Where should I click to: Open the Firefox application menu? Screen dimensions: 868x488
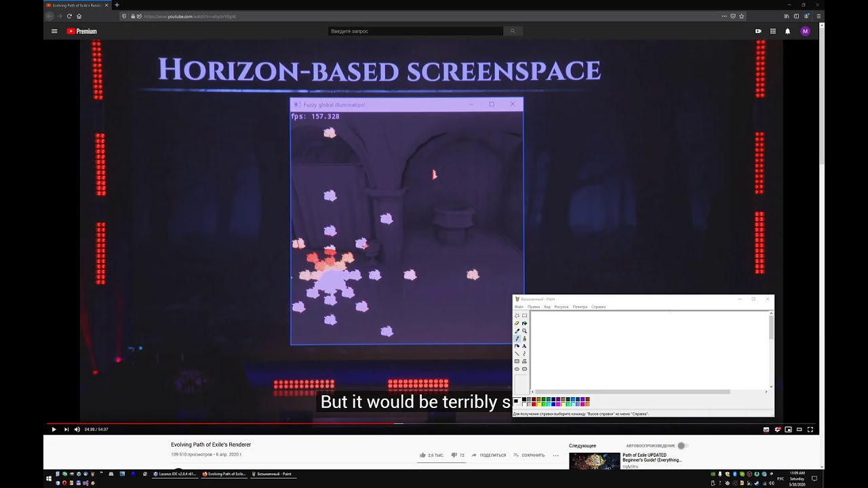818,16
